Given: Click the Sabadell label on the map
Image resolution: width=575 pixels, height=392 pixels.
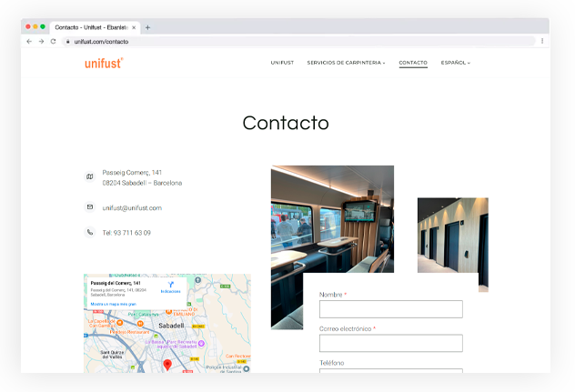Looking at the screenshot, I should click(171, 326).
